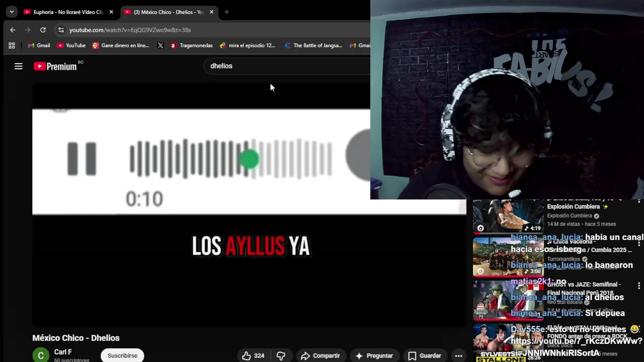Image resolution: width=644 pixels, height=362 pixels.
Task: Open a new browser tab
Action: (x=226, y=12)
